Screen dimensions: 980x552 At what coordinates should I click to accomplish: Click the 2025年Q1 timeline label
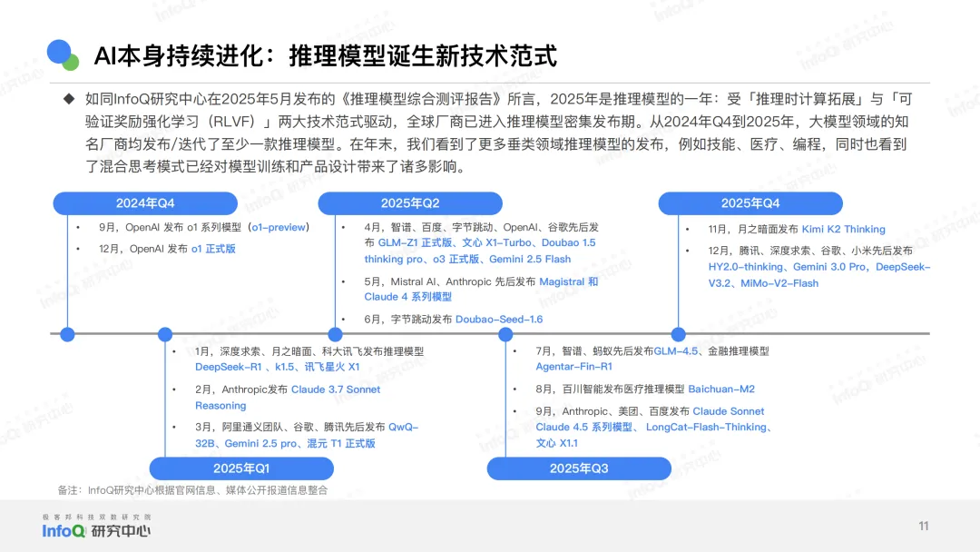pos(241,468)
